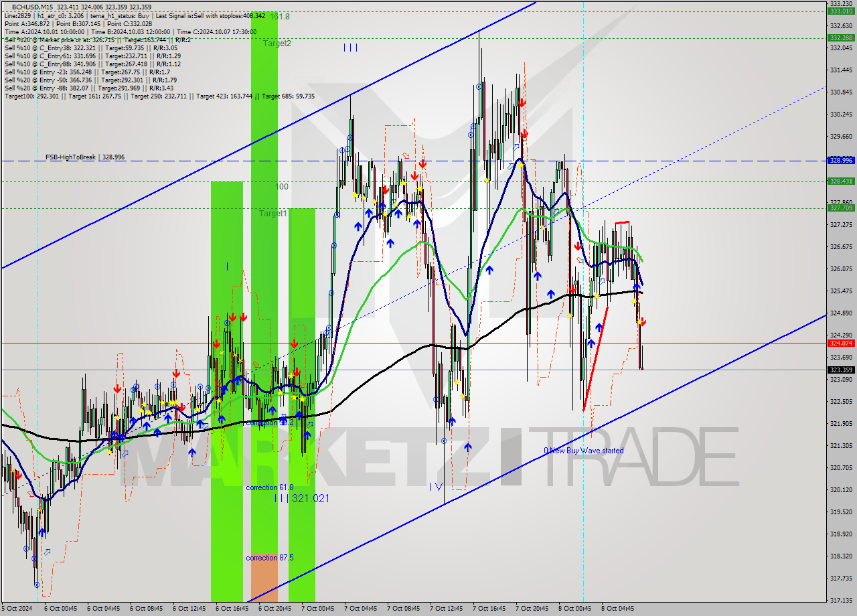The height and width of the screenshot is (616, 857).
Task: Click the 7 Oct 20:45 time label
Action: (532, 609)
